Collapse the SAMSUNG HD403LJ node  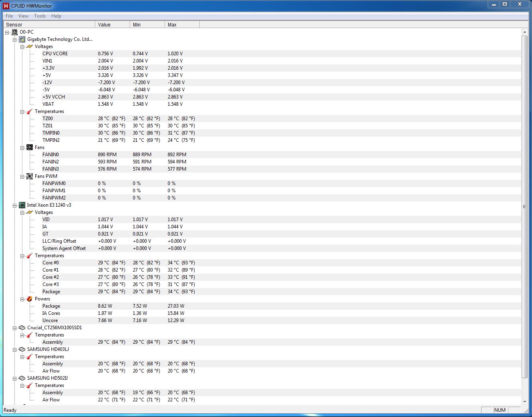coord(15,350)
